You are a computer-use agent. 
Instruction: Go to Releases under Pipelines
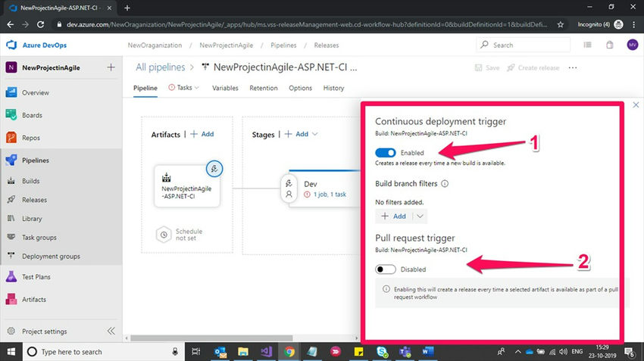pyautogui.click(x=35, y=200)
